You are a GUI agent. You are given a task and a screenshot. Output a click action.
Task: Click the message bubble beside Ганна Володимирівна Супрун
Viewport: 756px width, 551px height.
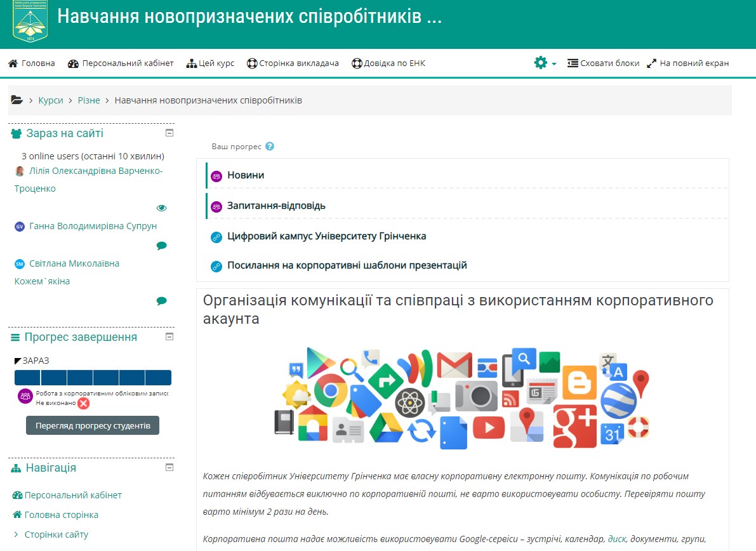pyautogui.click(x=162, y=246)
